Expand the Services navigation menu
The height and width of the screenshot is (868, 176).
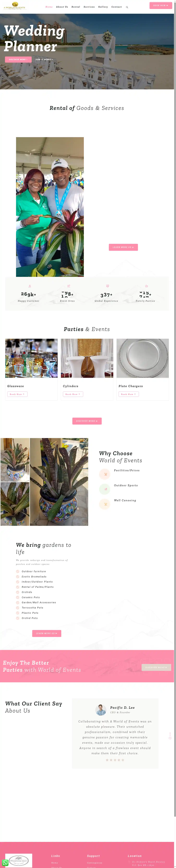point(89,7)
